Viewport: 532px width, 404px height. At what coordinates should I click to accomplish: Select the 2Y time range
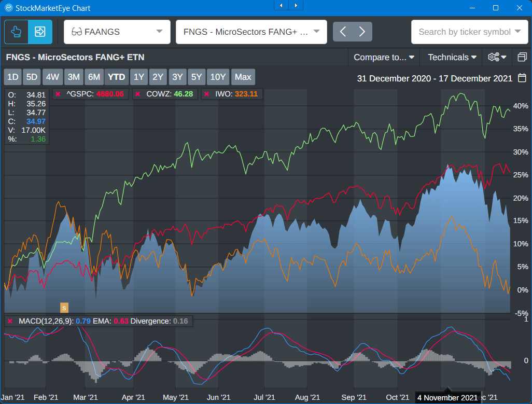pos(158,77)
